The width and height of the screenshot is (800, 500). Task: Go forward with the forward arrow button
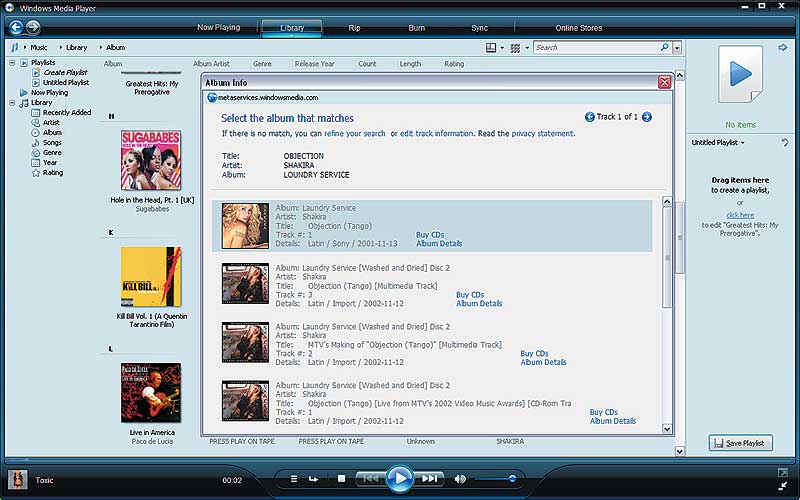click(33, 27)
